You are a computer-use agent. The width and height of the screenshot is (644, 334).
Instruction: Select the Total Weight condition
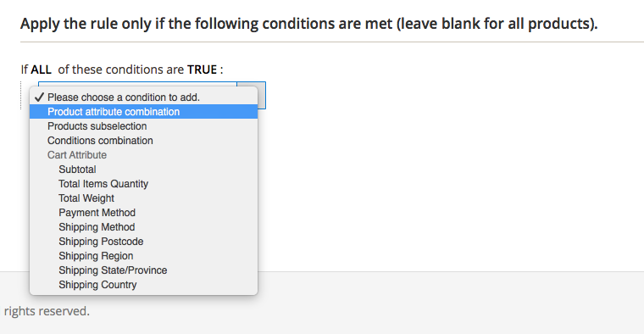pos(143,198)
